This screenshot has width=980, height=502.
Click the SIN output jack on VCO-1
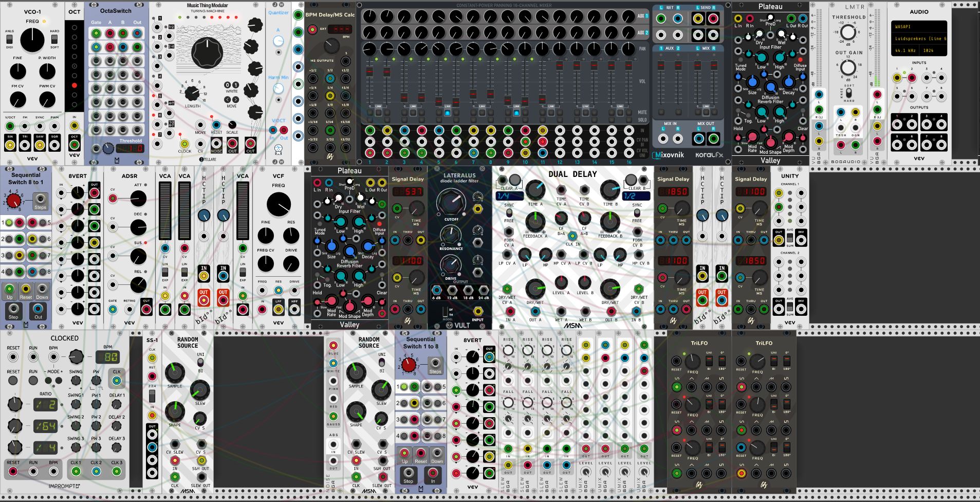pos(10,145)
